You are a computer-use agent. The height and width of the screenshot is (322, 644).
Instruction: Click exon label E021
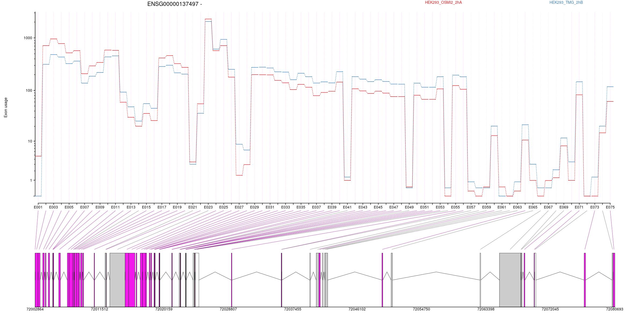(x=193, y=207)
